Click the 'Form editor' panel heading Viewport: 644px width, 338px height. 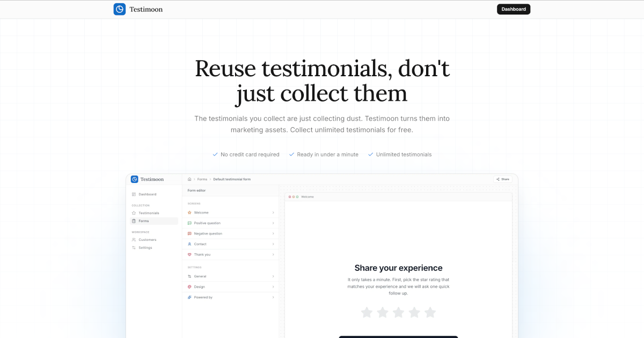[196, 190]
